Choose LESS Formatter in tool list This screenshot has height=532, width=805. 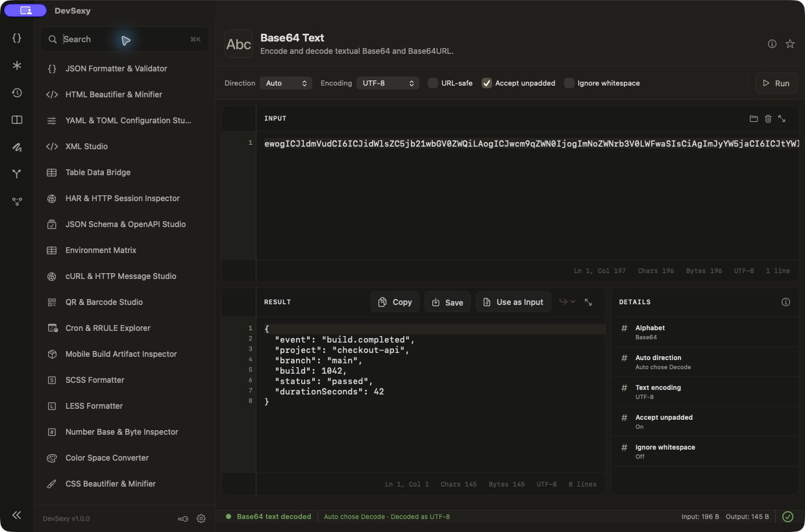tap(124, 406)
